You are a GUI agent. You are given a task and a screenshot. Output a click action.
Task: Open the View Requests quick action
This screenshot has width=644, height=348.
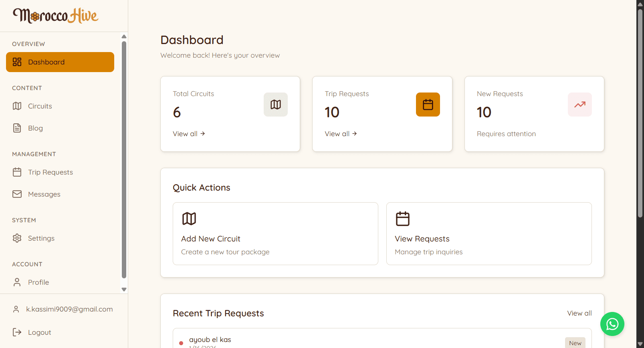click(x=489, y=233)
